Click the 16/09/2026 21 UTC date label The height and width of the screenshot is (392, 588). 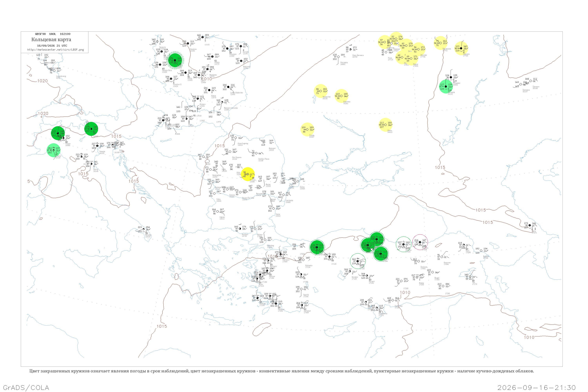(x=52, y=46)
